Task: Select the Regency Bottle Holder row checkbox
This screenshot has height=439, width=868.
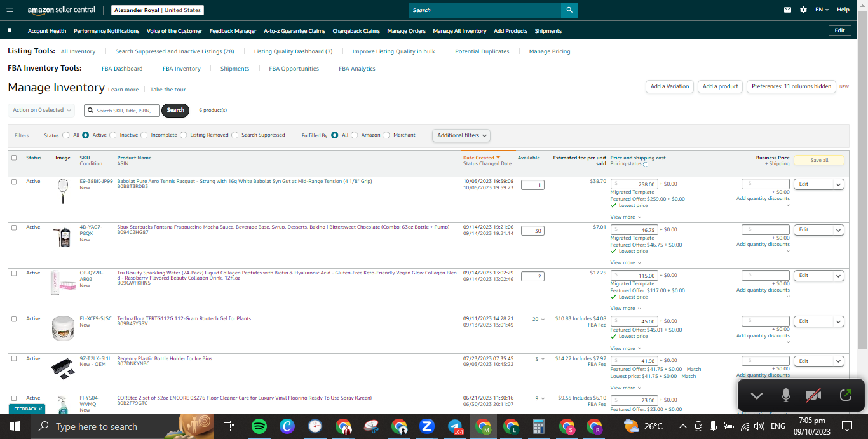Action: (14, 359)
